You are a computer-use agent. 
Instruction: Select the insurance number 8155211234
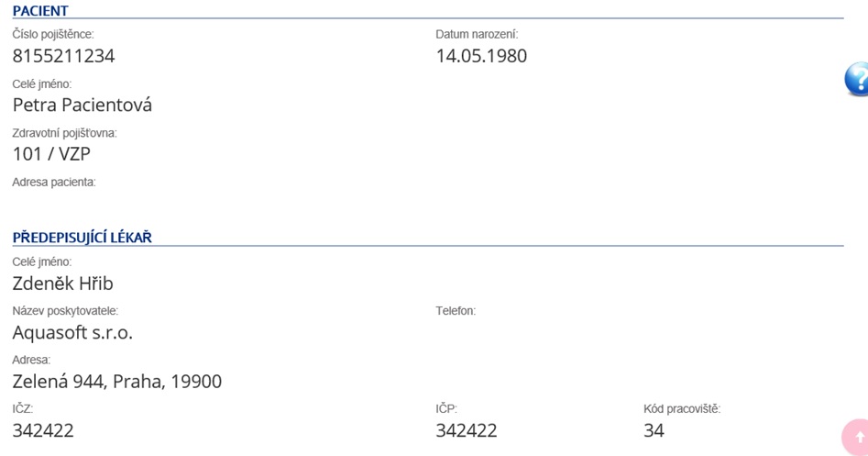click(63, 56)
